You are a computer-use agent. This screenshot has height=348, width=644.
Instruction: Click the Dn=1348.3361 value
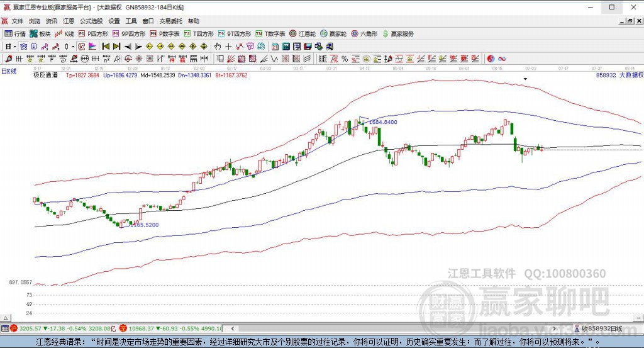coord(195,75)
